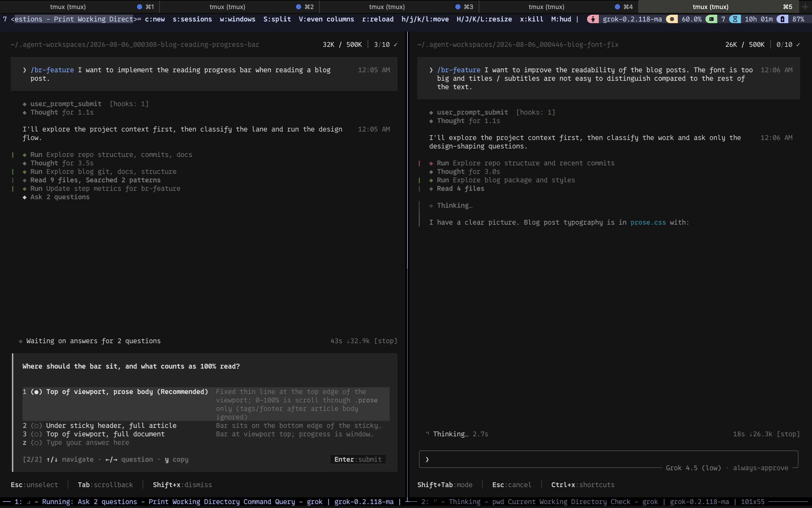
Task: Click diamond beside 'Waiting on answers for 2 questions'
Action: [x=21, y=341]
